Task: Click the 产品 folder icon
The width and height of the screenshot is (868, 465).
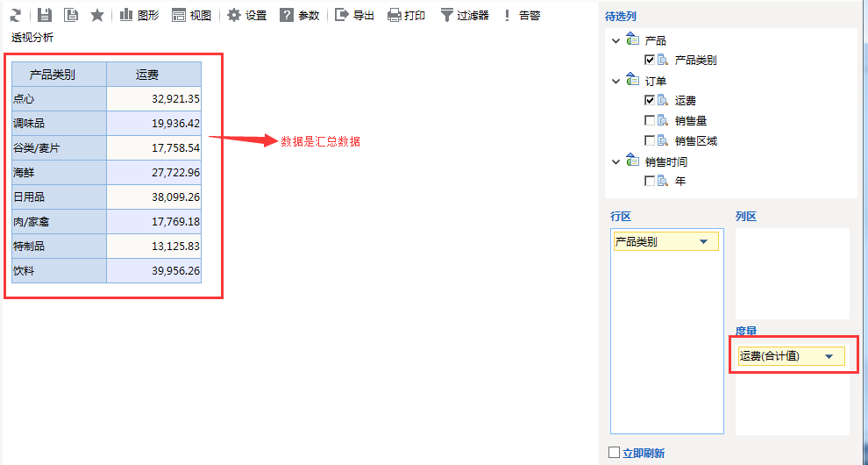Action: point(633,39)
